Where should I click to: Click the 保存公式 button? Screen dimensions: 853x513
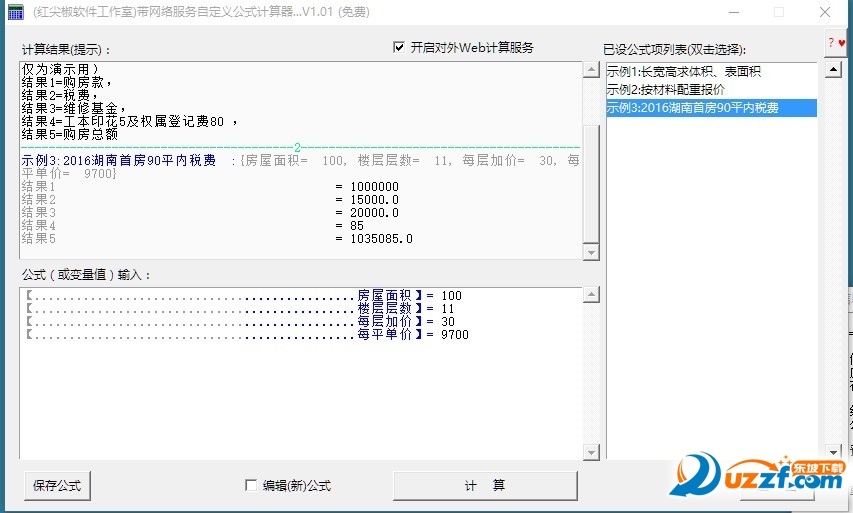coord(57,486)
